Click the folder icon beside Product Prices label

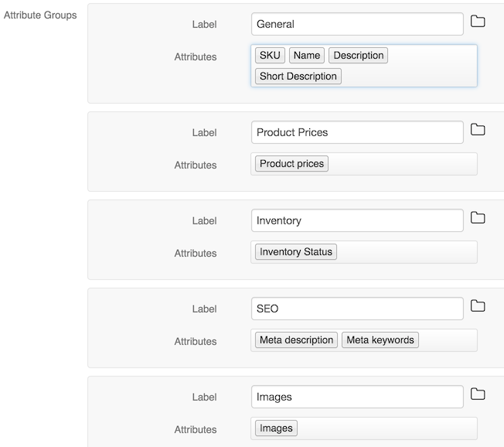click(x=478, y=130)
